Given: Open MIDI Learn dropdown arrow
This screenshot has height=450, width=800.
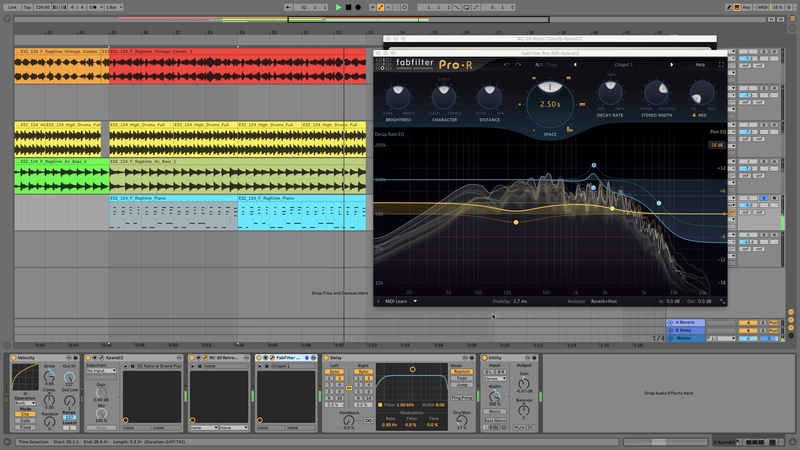Looking at the screenshot, I should (415, 302).
